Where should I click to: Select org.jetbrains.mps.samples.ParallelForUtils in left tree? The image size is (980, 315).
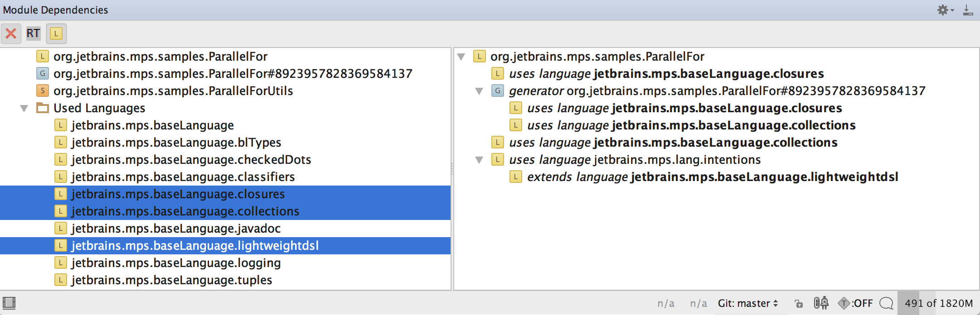173,91
